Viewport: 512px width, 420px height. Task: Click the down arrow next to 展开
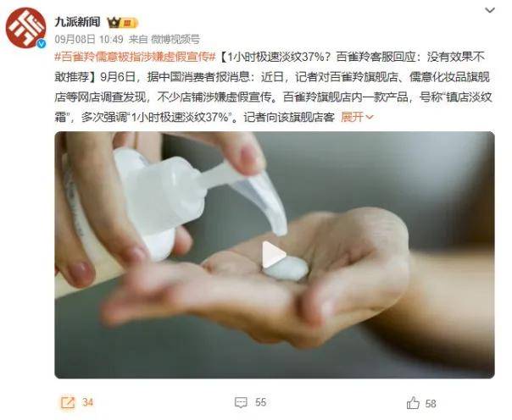[x=370, y=117]
